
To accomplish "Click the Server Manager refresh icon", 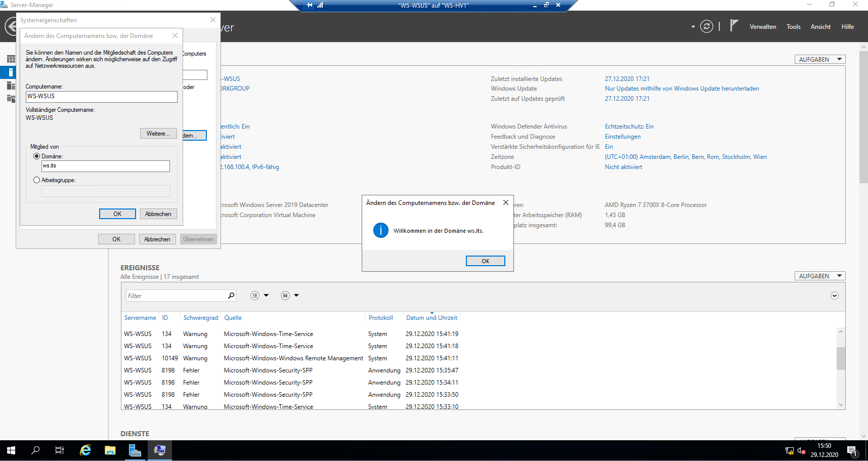I will click(x=707, y=26).
